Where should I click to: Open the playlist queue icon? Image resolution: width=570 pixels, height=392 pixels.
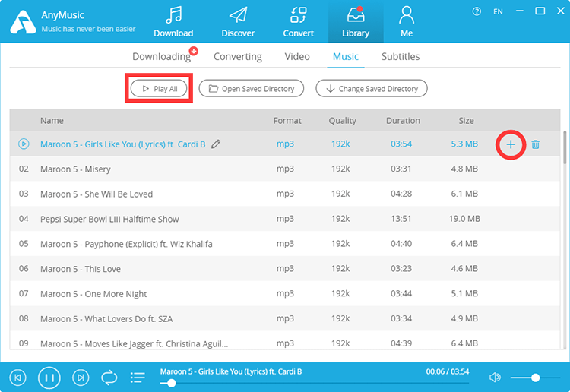138,378
